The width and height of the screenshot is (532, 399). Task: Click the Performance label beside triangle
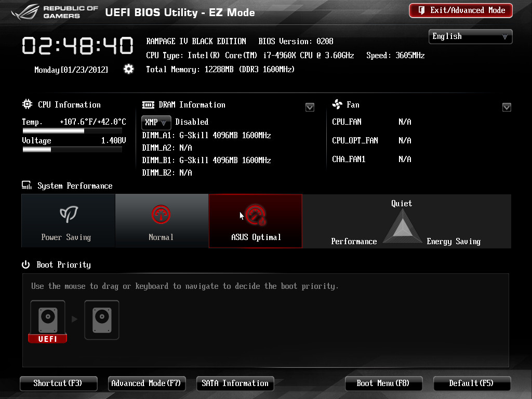pos(354,241)
